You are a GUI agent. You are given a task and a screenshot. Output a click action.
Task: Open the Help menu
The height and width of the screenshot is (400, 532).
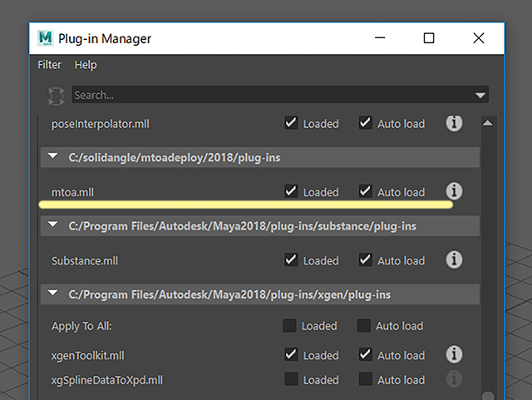point(86,65)
